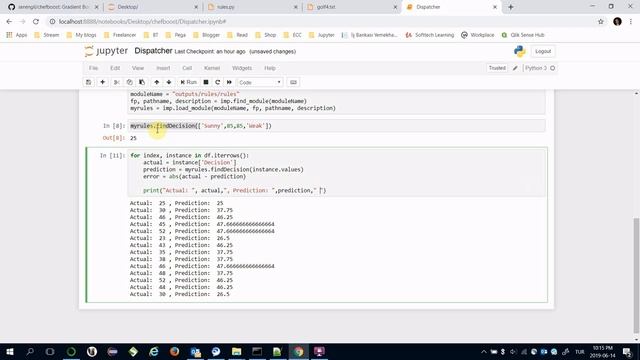This screenshot has height=360, width=640.
Task: Go back in browser history
Action: click(x=9, y=22)
